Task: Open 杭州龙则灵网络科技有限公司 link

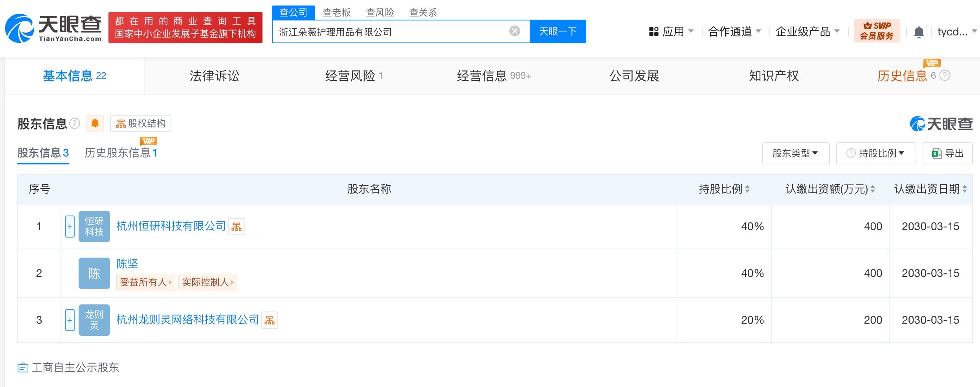Action: point(188,320)
